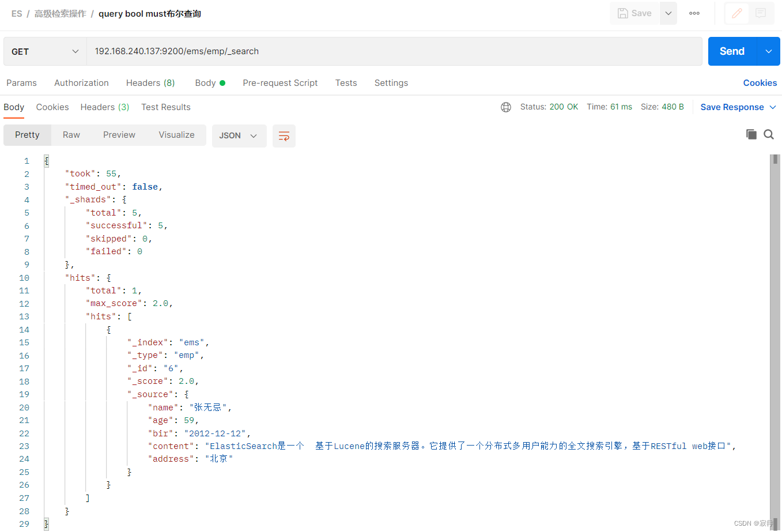The height and width of the screenshot is (532, 782).
Task: Click the "_type": "emp" line
Action: (165, 356)
